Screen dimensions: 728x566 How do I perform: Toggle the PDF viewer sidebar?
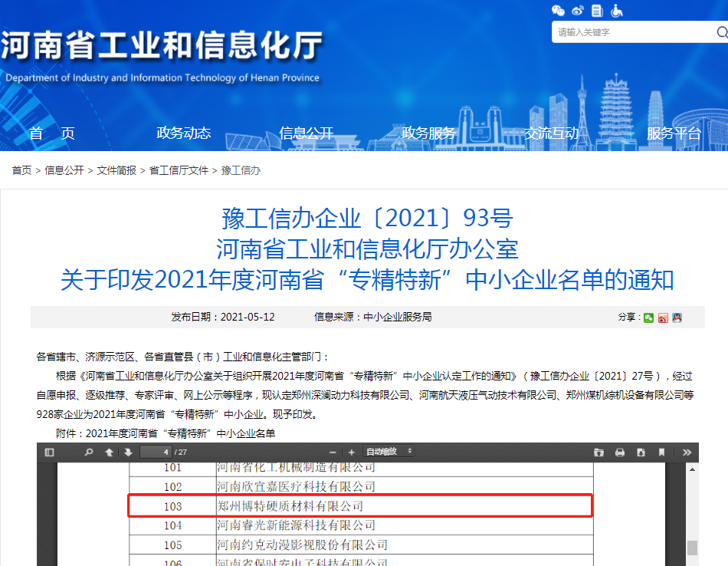[x=50, y=452]
